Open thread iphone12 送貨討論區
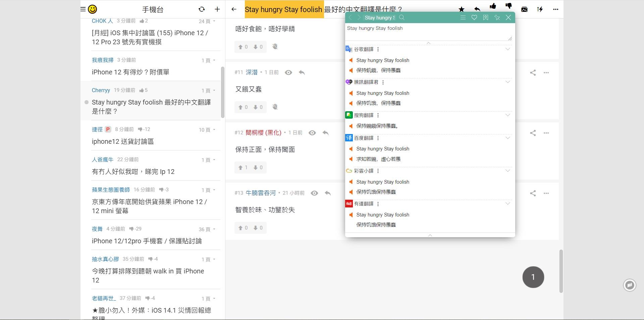Viewport: 644px width, 320px height. pos(123,141)
